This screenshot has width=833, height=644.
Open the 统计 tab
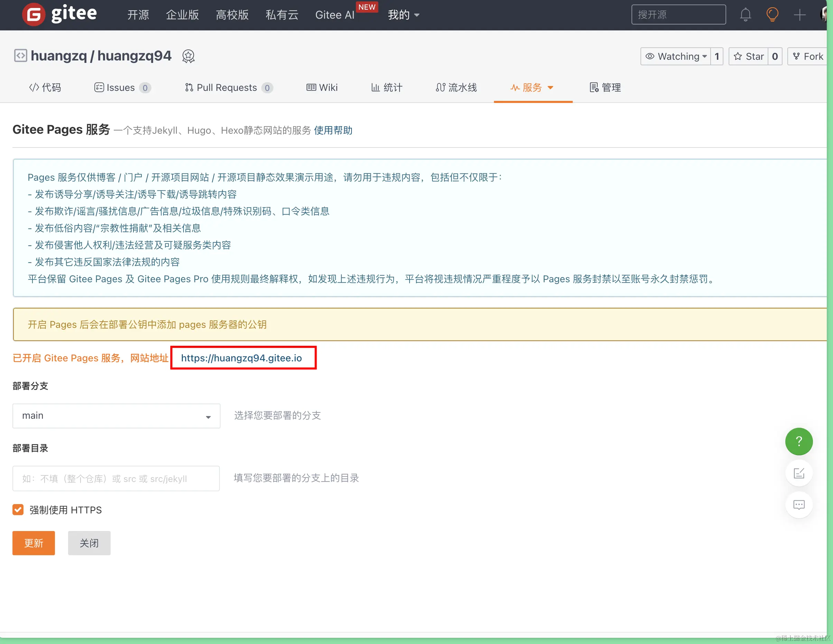pos(387,88)
